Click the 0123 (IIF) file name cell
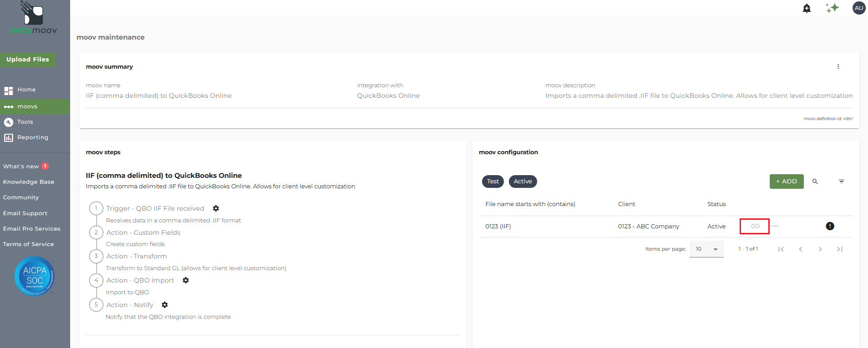This screenshot has width=868, height=348. tap(498, 227)
